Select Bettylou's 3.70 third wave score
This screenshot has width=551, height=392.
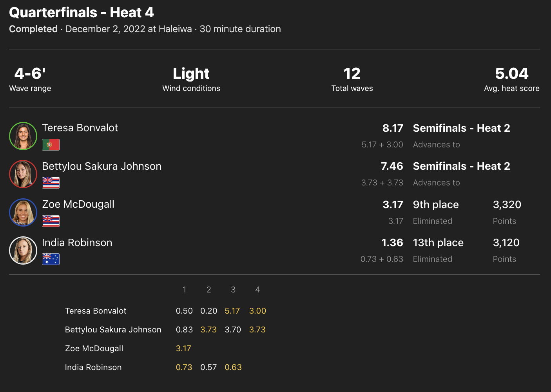233,330
